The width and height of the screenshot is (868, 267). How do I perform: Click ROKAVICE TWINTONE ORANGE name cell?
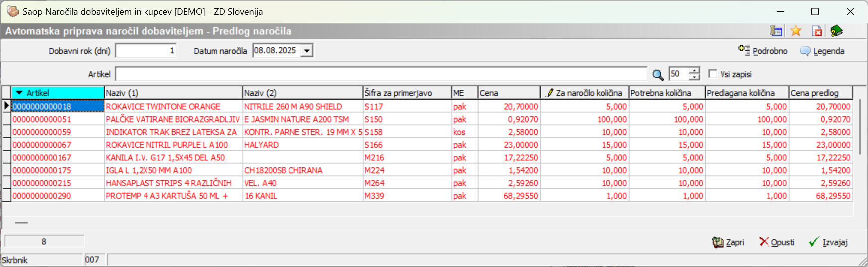click(173, 106)
